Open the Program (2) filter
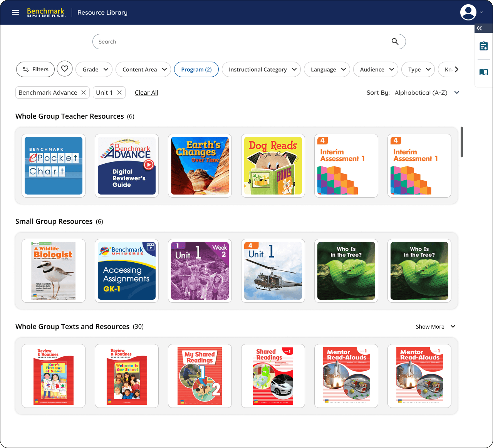This screenshot has width=493, height=448. click(x=196, y=69)
